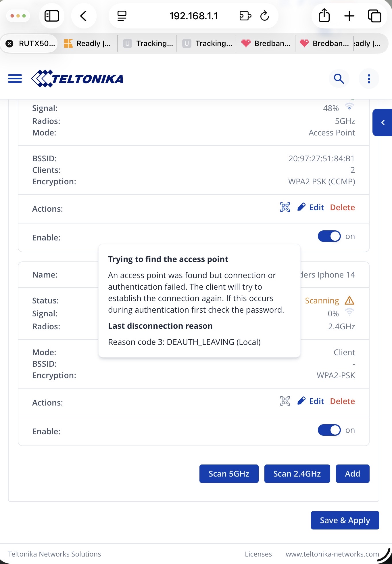This screenshot has height=564, width=392.
Task: Open a new Safari tab with plus
Action: (349, 16)
